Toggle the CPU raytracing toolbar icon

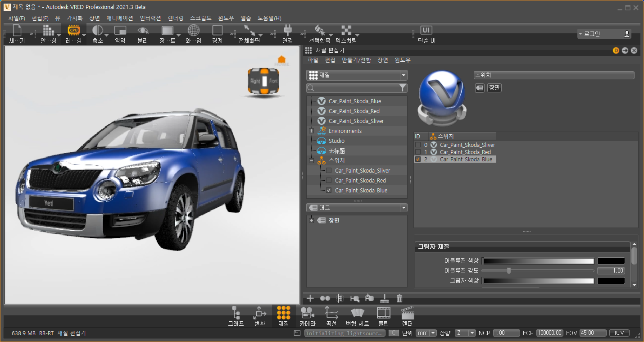[73, 31]
